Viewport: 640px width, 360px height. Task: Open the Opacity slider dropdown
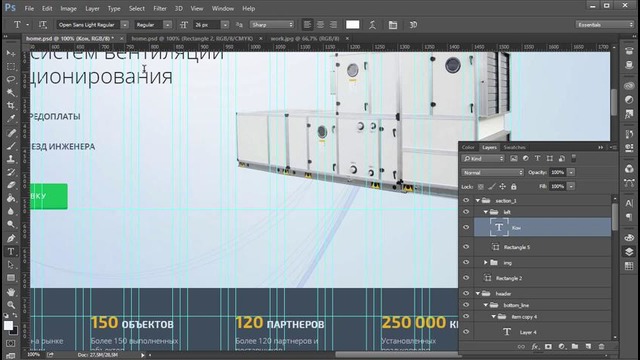click(571, 173)
